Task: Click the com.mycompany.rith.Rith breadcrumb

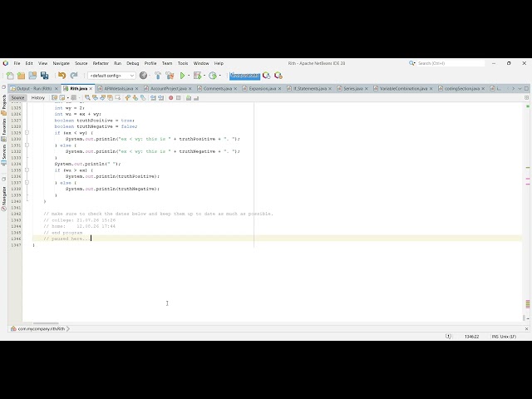Action: [x=41, y=329]
